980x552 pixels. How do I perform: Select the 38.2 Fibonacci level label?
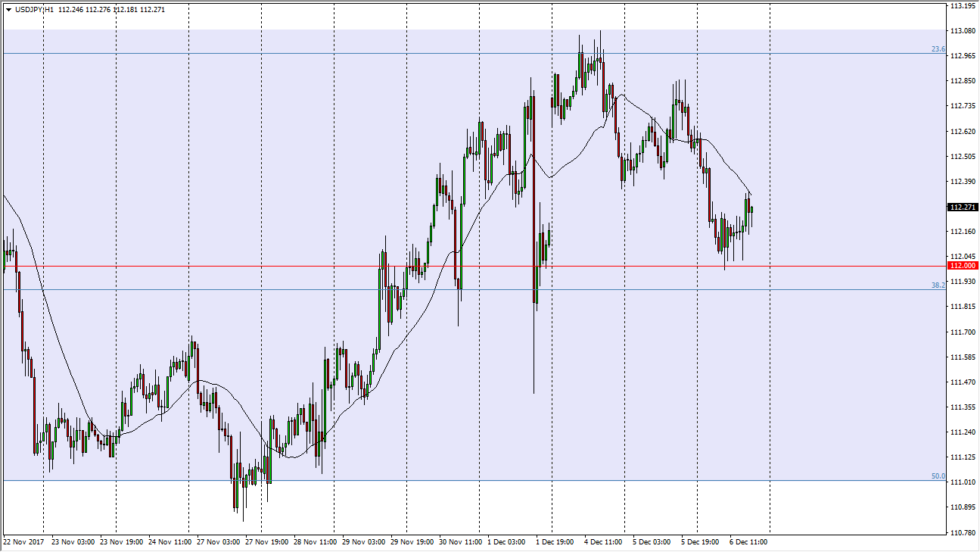pos(938,285)
